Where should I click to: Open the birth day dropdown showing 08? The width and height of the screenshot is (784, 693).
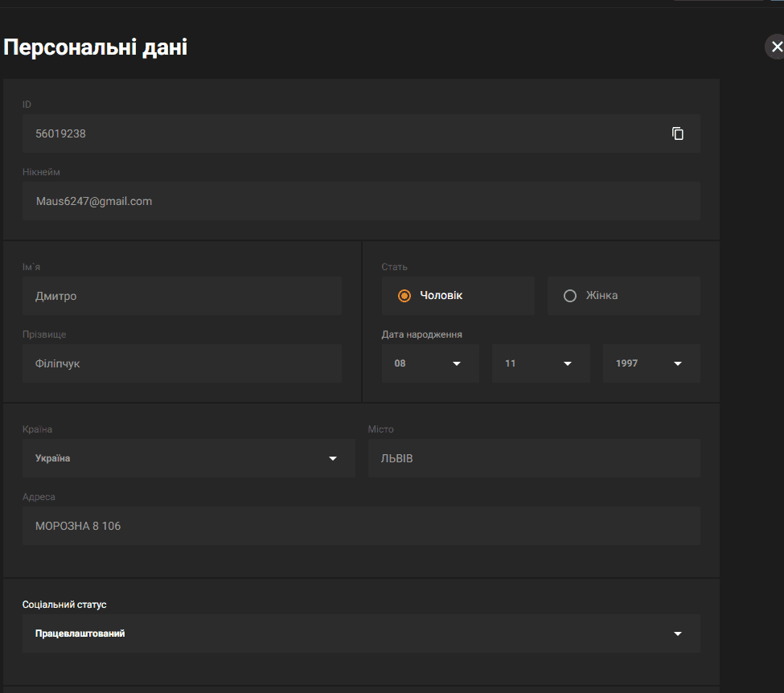430,363
